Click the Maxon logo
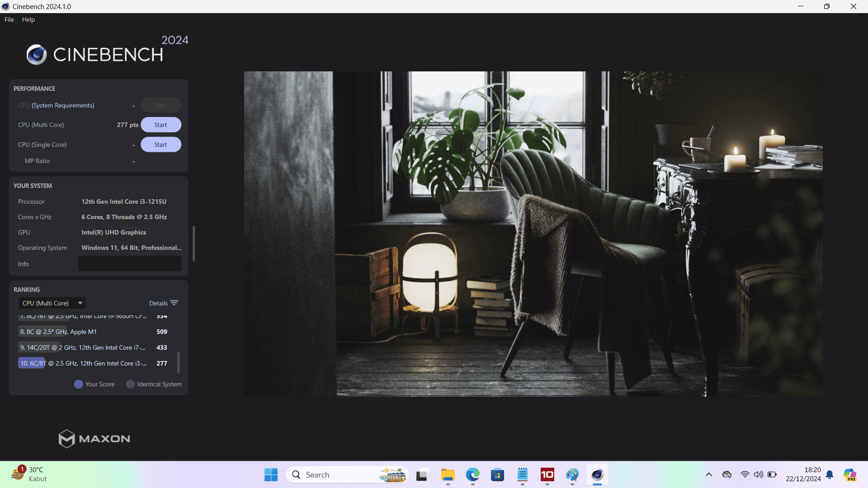The height and width of the screenshot is (488, 868). point(94,439)
